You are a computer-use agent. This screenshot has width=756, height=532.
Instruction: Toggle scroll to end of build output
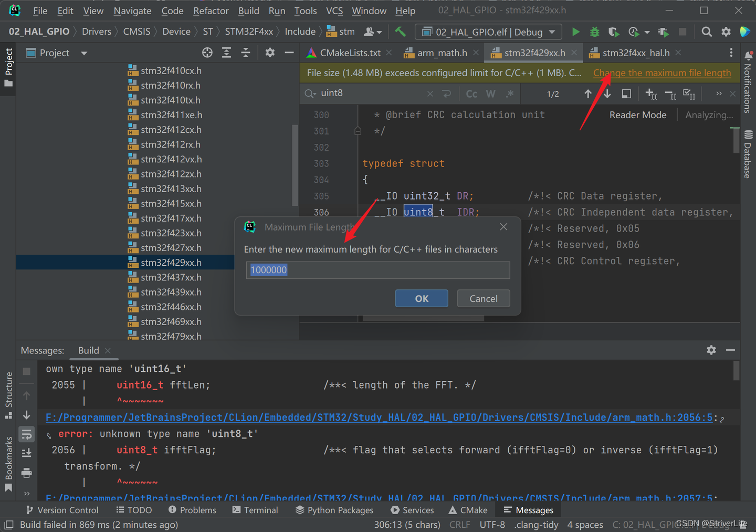coord(27,453)
